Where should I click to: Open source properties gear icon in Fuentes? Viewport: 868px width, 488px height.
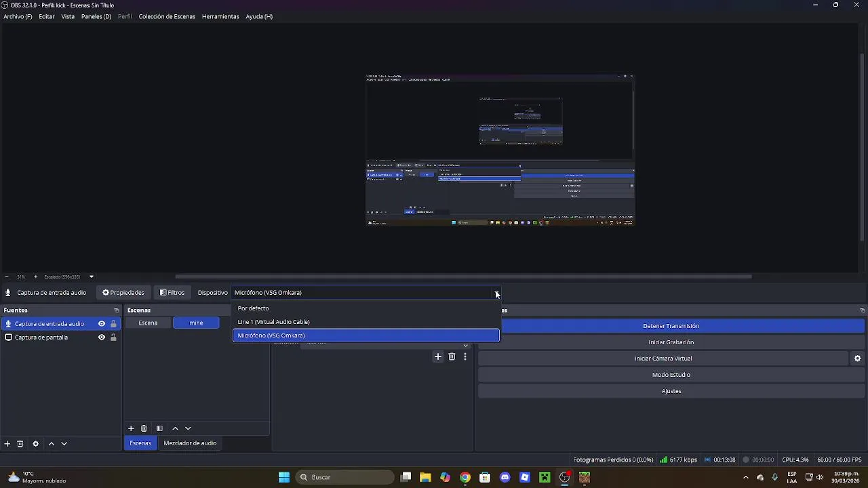coord(36,444)
